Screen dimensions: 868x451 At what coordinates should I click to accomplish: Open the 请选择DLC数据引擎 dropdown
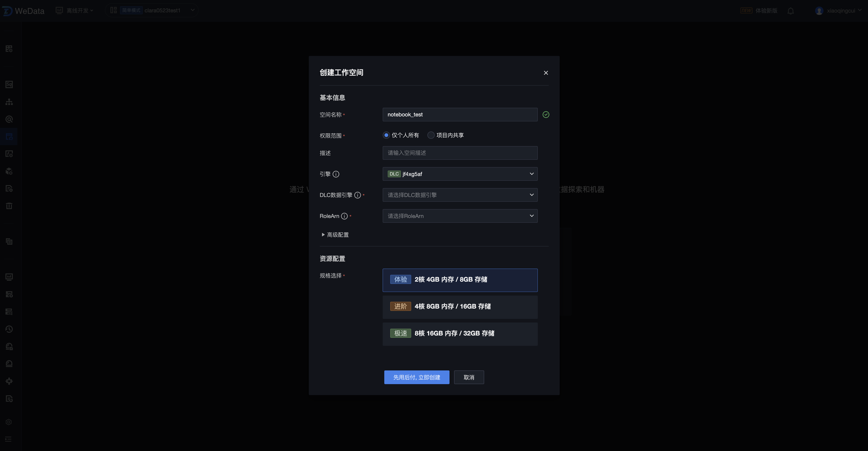point(460,195)
